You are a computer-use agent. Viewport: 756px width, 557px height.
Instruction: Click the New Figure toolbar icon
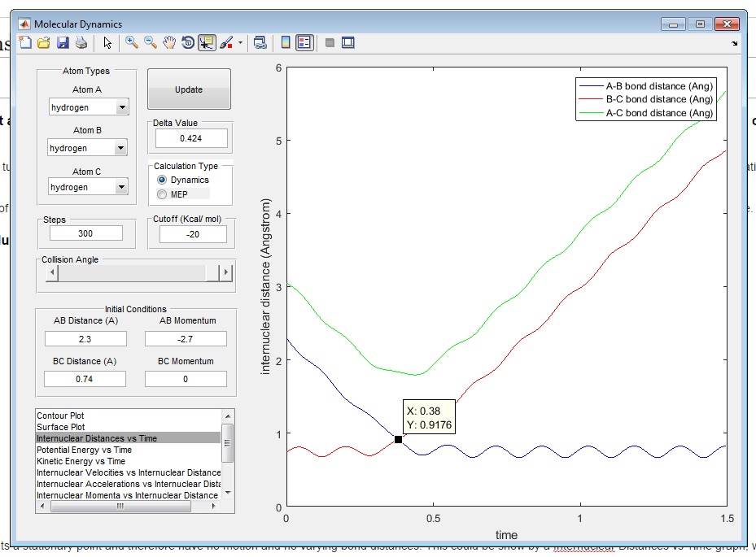24,42
